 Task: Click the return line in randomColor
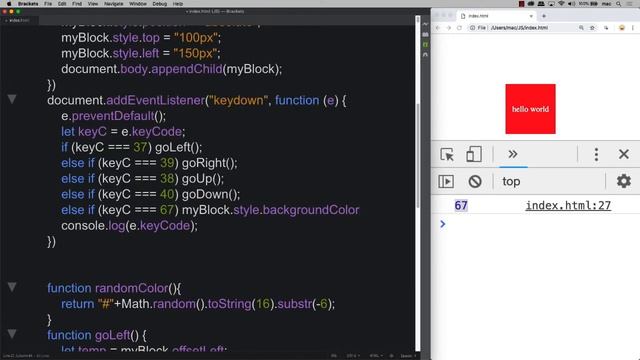198,304
